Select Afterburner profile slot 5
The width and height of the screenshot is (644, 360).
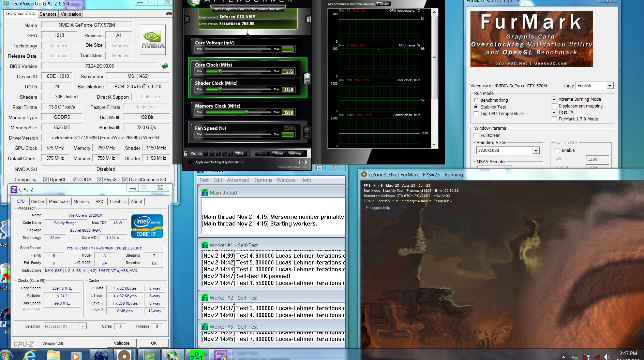click(231, 154)
